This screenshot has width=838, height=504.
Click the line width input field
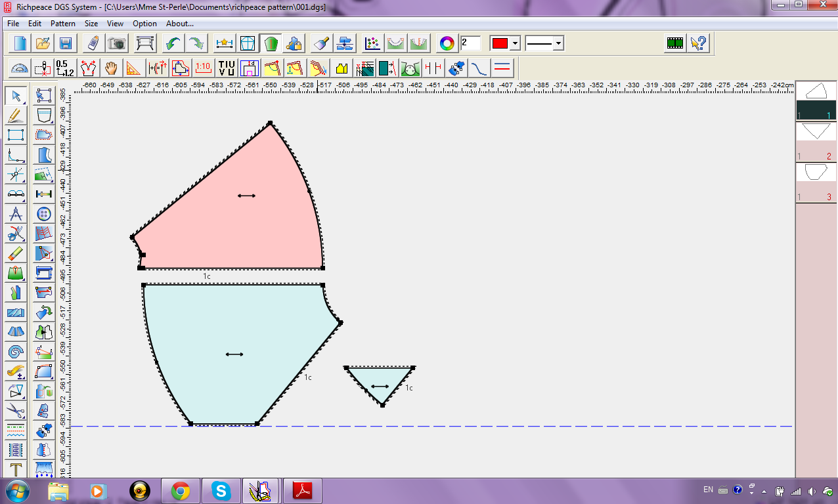470,44
